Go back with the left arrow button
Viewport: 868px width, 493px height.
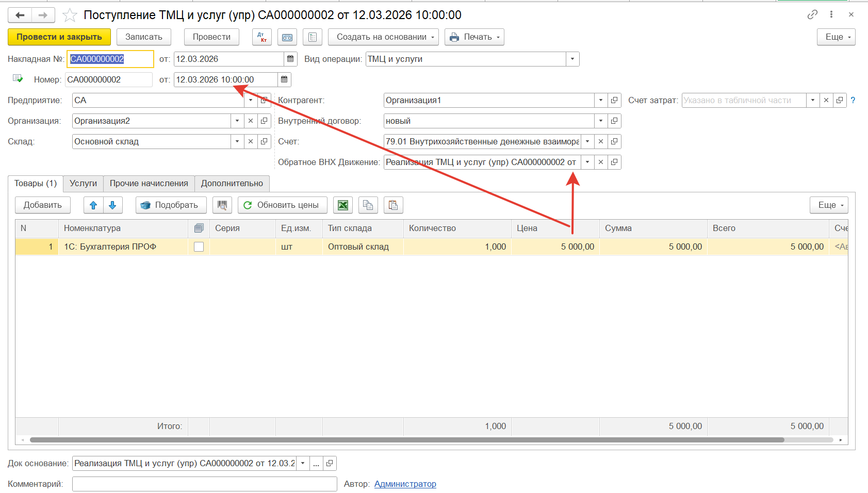[x=20, y=15]
